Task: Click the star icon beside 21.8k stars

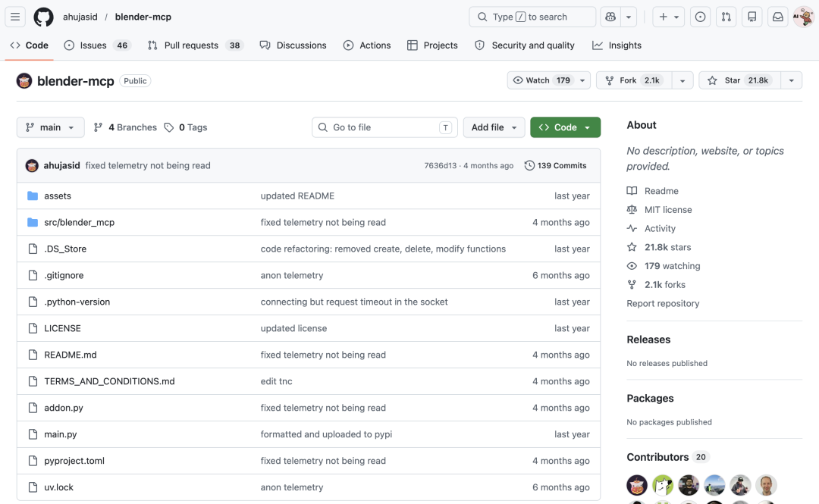Action: click(x=632, y=247)
